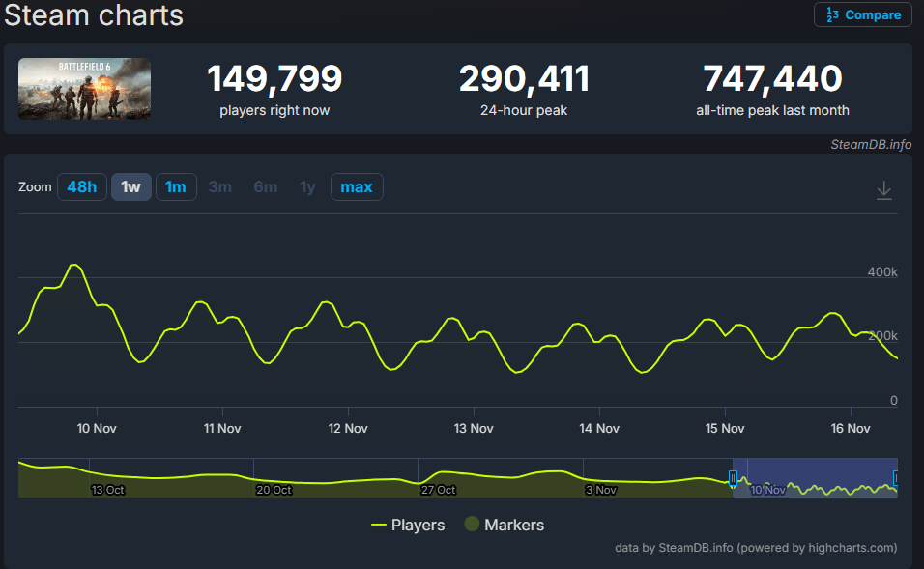This screenshot has width=924, height=569.
Task: Click the SteamDB.info credit above the chart
Action: pyautogui.click(x=870, y=145)
